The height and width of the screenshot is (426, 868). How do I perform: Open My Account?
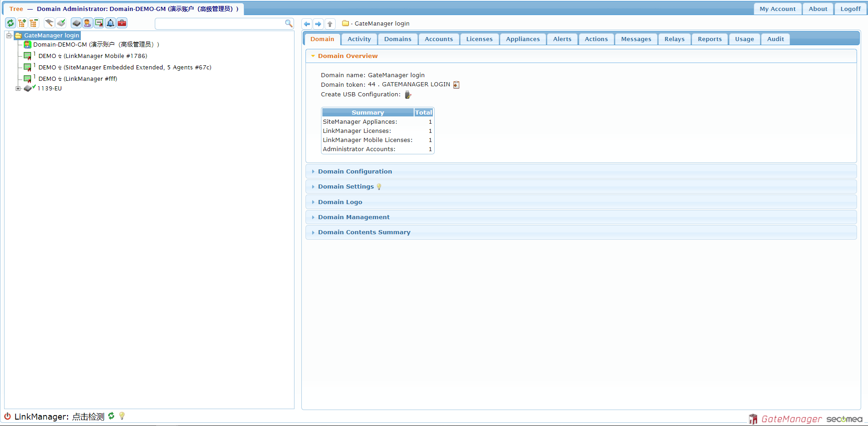pos(777,9)
